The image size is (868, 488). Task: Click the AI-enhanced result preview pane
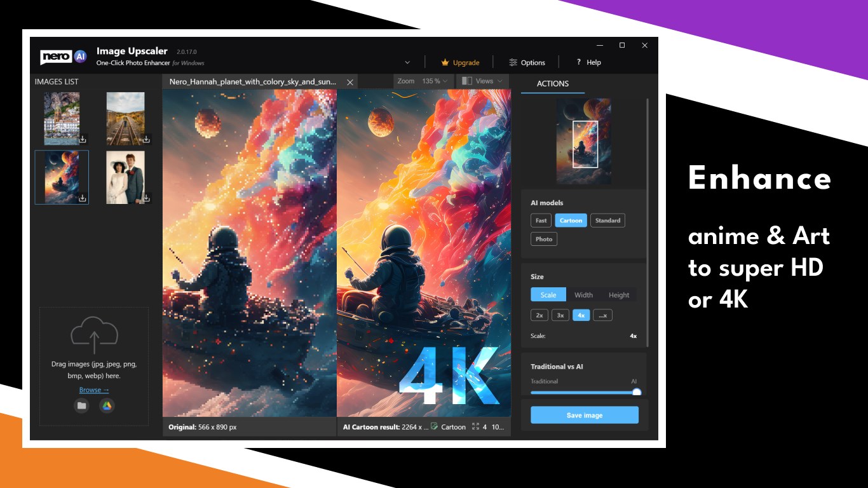point(424,253)
